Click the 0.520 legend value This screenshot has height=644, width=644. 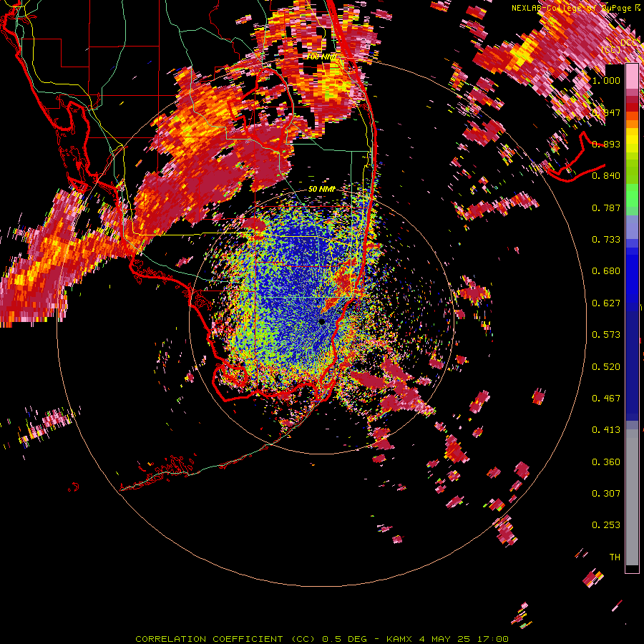pyautogui.click(x=606, y=367)
